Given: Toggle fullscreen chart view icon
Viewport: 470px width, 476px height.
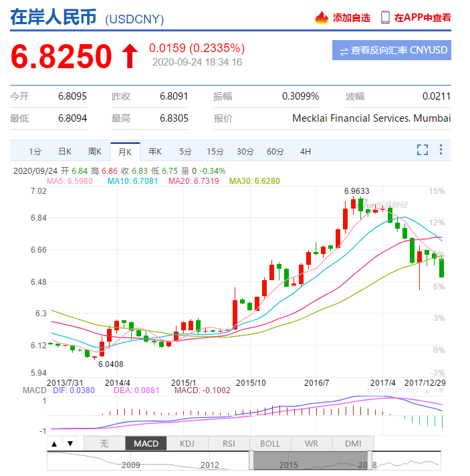Looking at the screenshot, I should pos(423,150).
